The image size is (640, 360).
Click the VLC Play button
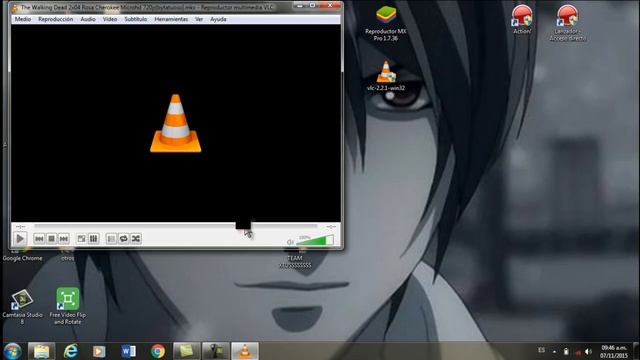tap(20, 238)
